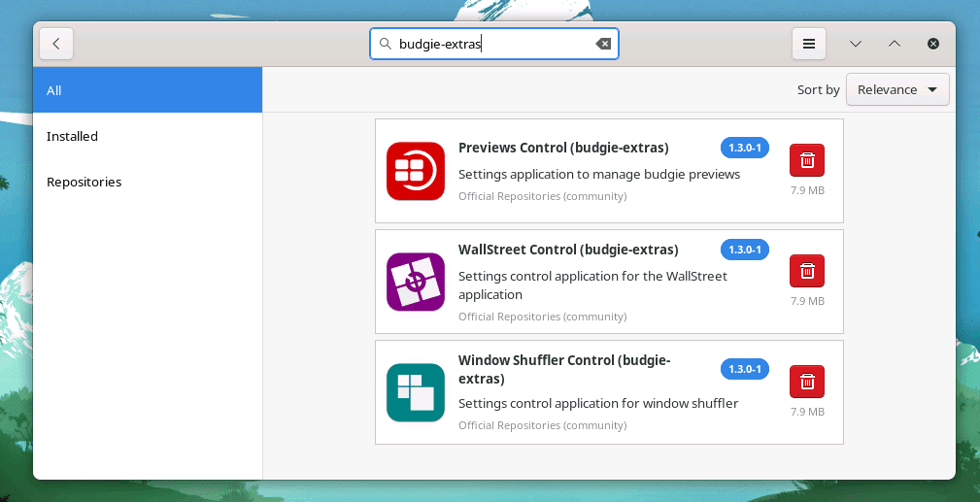Click the search magnifier icon
The height and width of the screenshot is (502, 980).
pos(386,44)
